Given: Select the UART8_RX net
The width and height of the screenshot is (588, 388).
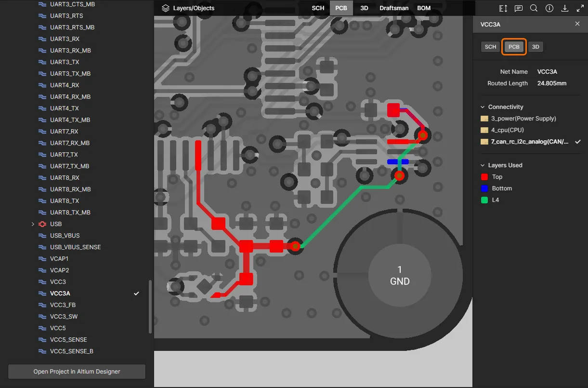Looking at the screenshot, I should pyautogui.click(x=65, y=178).
